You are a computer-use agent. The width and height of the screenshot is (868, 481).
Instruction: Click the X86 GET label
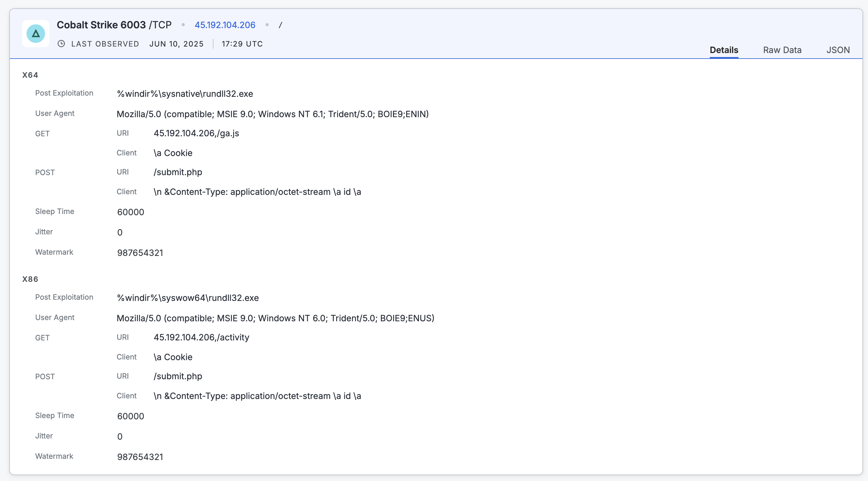(x=43, y=338)
